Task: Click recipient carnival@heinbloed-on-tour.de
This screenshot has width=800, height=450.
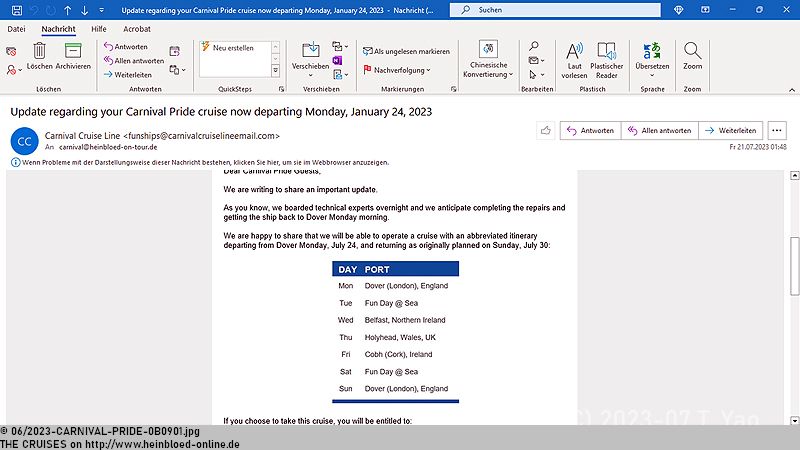Action: tap(108, 147)
